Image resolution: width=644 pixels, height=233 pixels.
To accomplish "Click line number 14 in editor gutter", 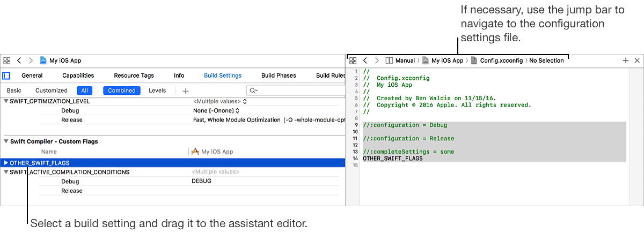I will click(x=355, y=159).
